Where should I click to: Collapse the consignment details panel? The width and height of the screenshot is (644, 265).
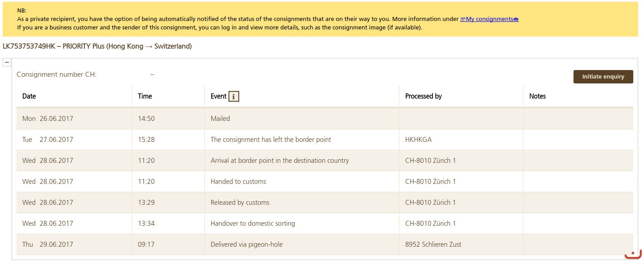[x=7, y=62]
